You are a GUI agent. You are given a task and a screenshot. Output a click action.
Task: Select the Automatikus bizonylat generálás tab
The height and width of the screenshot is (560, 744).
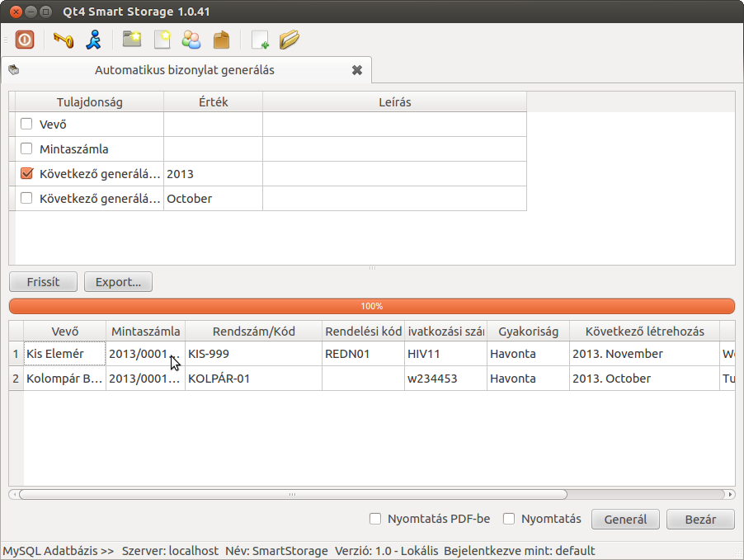pos(185,70)
